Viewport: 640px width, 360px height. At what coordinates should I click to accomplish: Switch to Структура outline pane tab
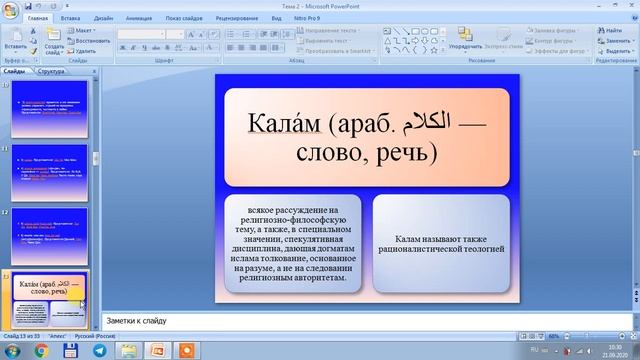[x=51, y=71]
